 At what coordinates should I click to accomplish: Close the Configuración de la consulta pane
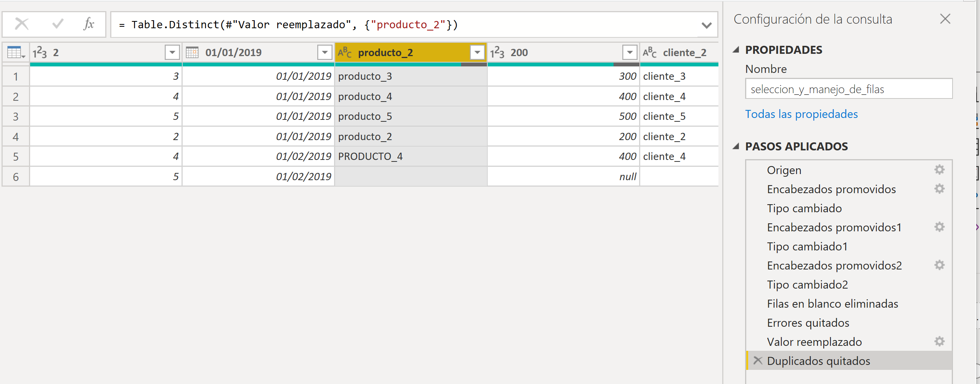tap(945, 19)
